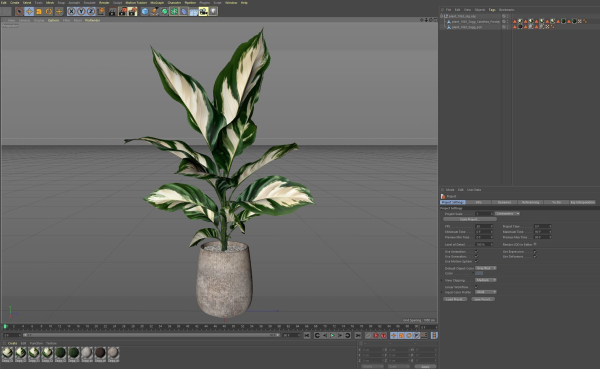The width and height of the screenshot is (600, 369).
Task: Open the Render menu
Action: (104, 3)
